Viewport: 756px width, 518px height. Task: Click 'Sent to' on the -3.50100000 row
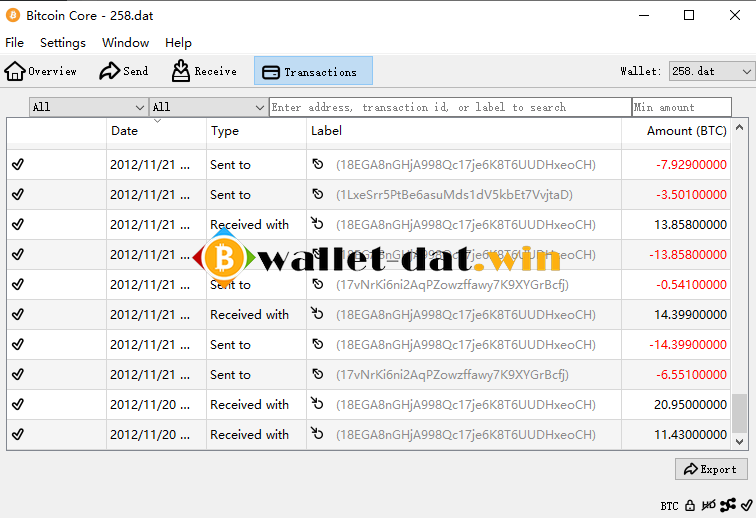pos(230,194)
